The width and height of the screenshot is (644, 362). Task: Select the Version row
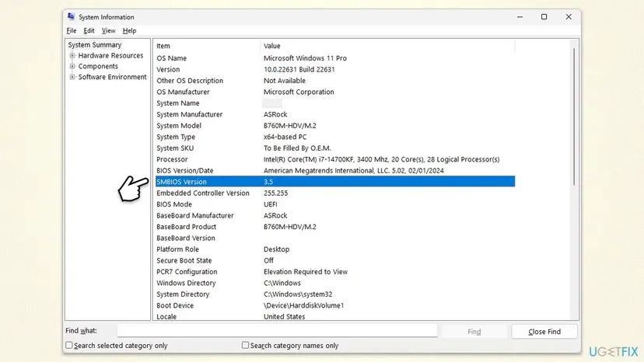click(335, 69)
